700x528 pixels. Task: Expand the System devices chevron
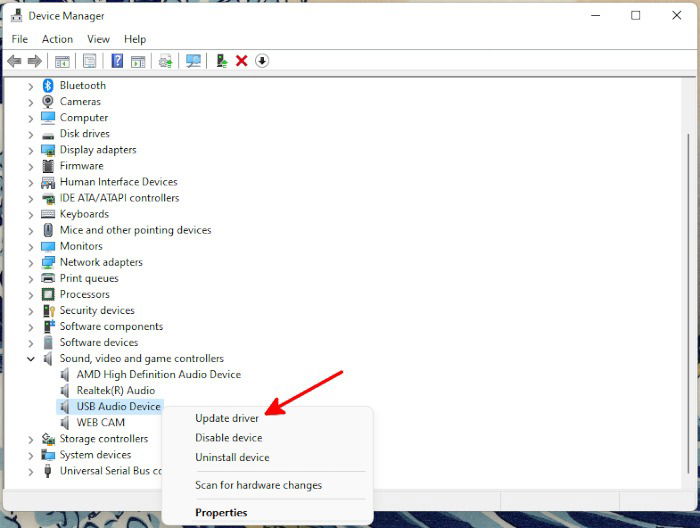[30, 456]
